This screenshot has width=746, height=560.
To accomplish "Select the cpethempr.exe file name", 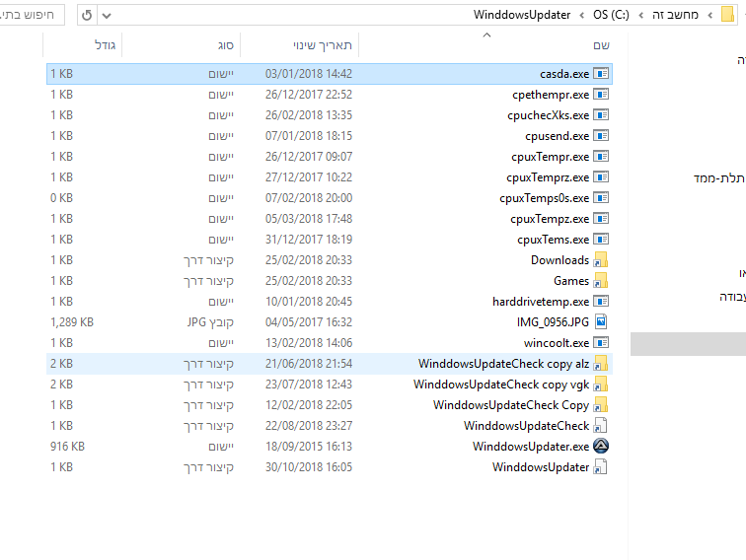I will click(551, 95).
